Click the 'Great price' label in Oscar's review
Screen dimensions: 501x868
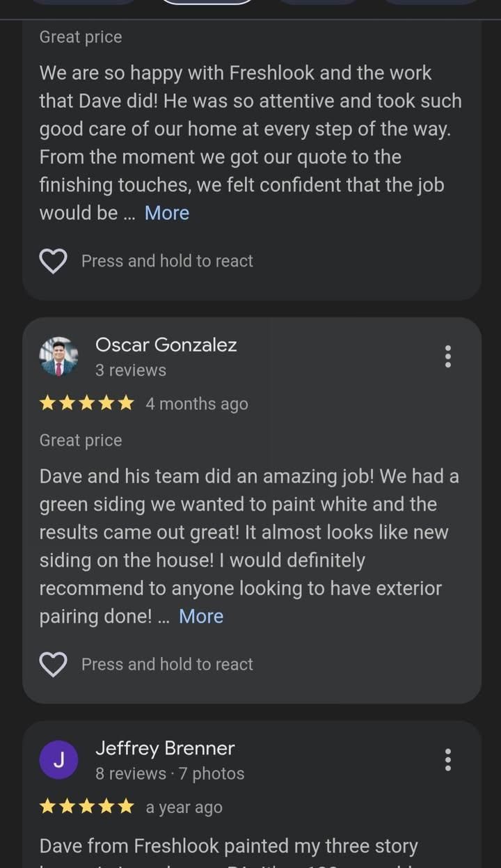point(81,441)
